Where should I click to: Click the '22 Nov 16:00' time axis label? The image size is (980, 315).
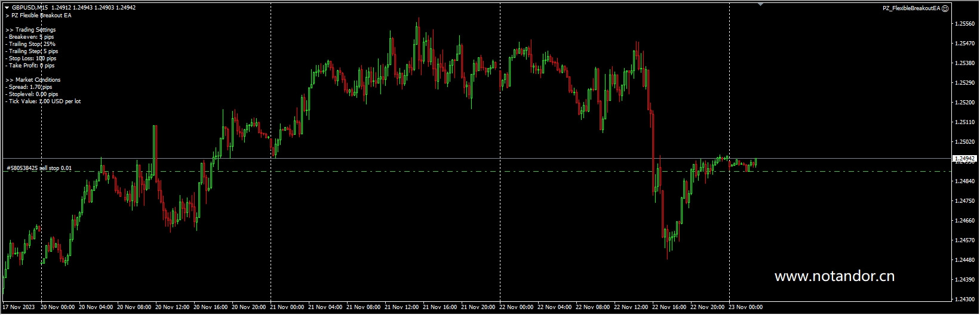669,308
